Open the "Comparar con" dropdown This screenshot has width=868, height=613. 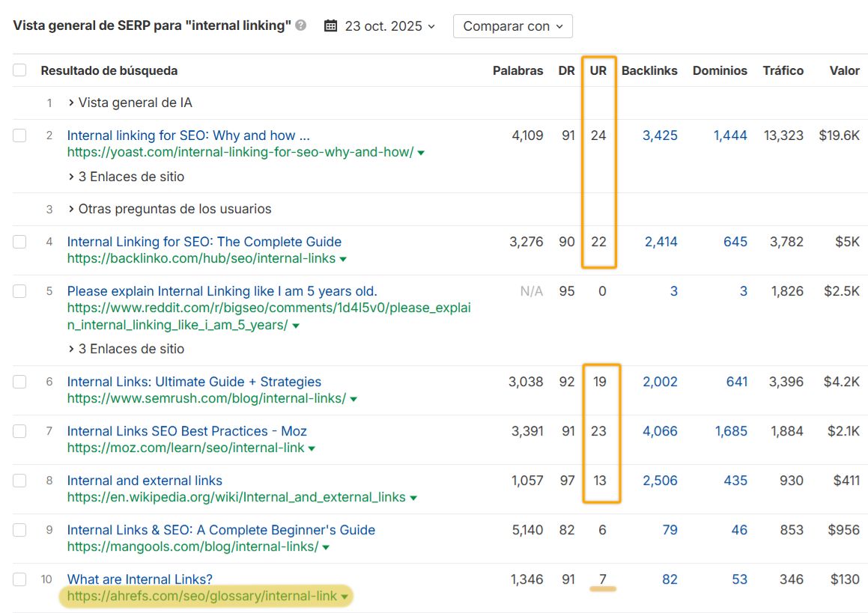pos(512,25)
